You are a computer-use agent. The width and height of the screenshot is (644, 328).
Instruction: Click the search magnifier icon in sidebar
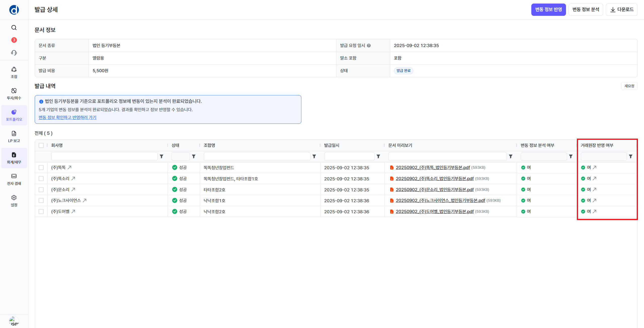point(14,28)
